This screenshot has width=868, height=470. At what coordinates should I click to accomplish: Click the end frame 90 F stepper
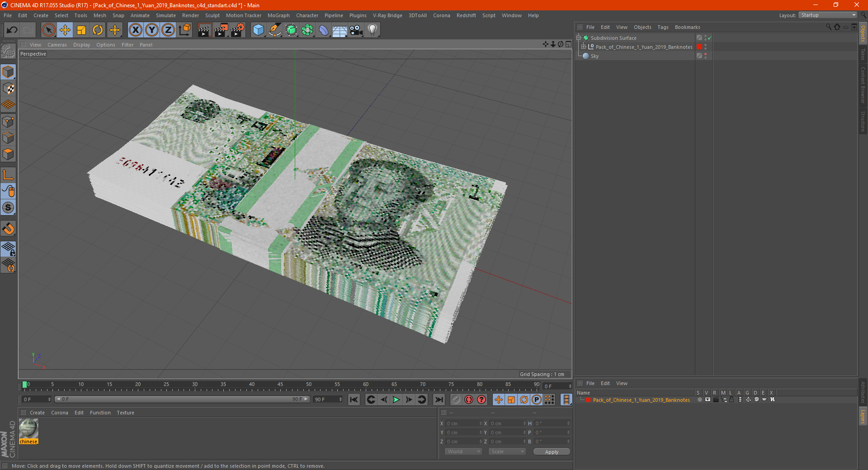pos(340,399)
